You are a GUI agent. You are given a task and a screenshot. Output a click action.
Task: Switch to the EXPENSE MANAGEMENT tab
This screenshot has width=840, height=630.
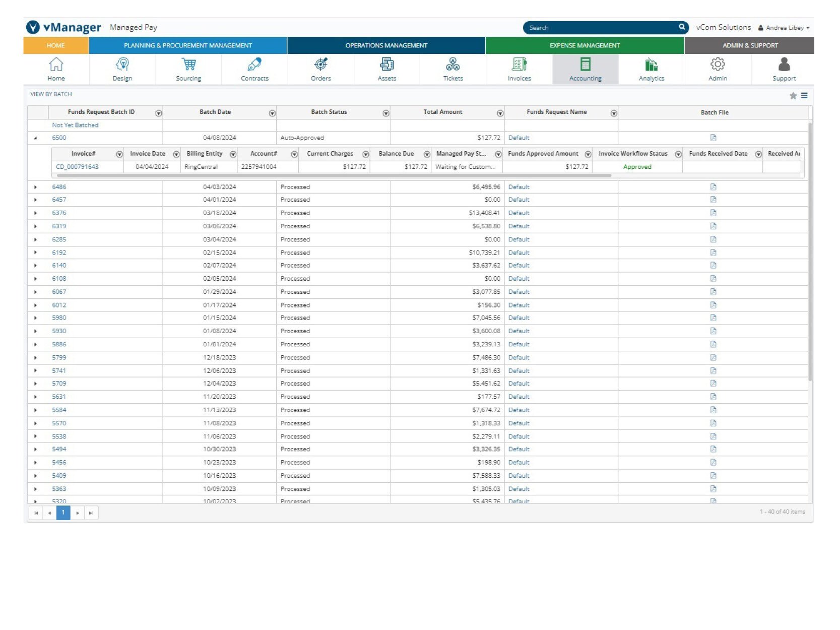(x=584, y=45)
